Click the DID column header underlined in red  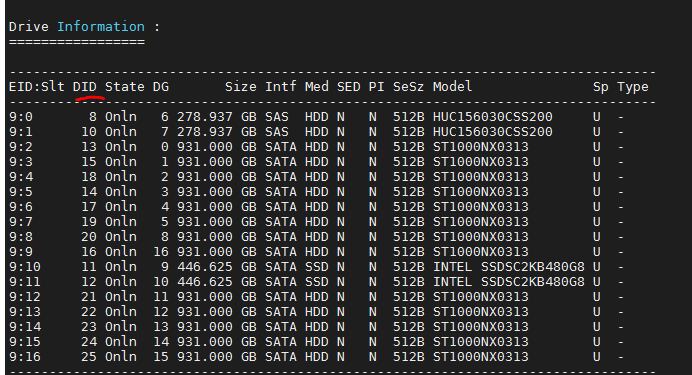tap(85, 86)
